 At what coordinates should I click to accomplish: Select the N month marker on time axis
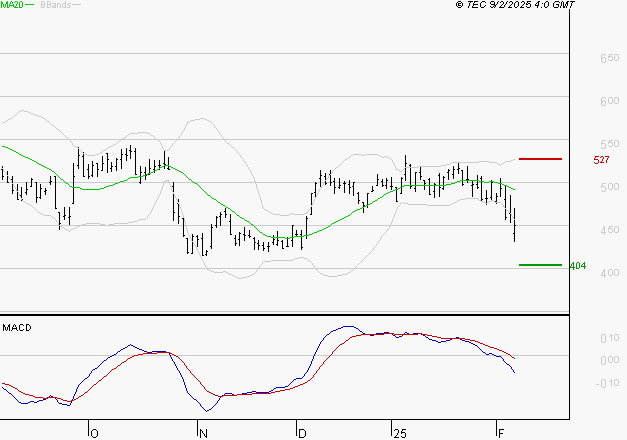(x=203, y=434)
